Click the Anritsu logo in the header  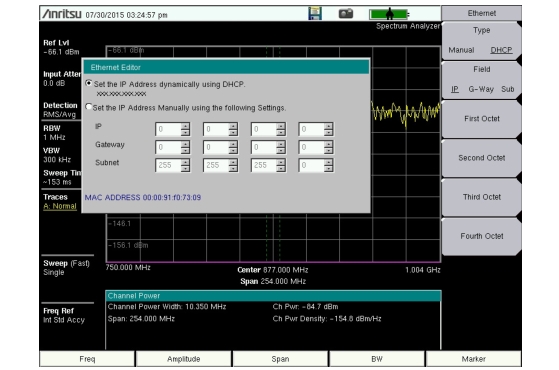[x=62, y=14]
